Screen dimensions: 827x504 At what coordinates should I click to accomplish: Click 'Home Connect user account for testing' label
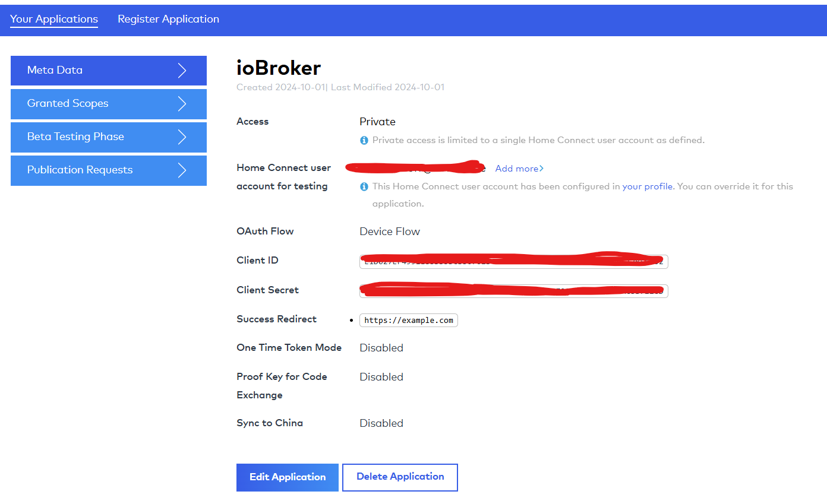click(283, 177)
